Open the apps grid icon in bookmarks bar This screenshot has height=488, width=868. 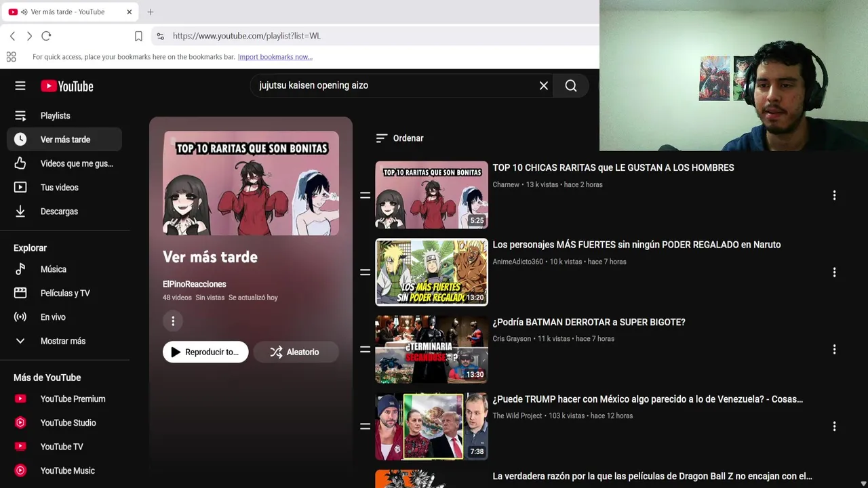(11, 57)
